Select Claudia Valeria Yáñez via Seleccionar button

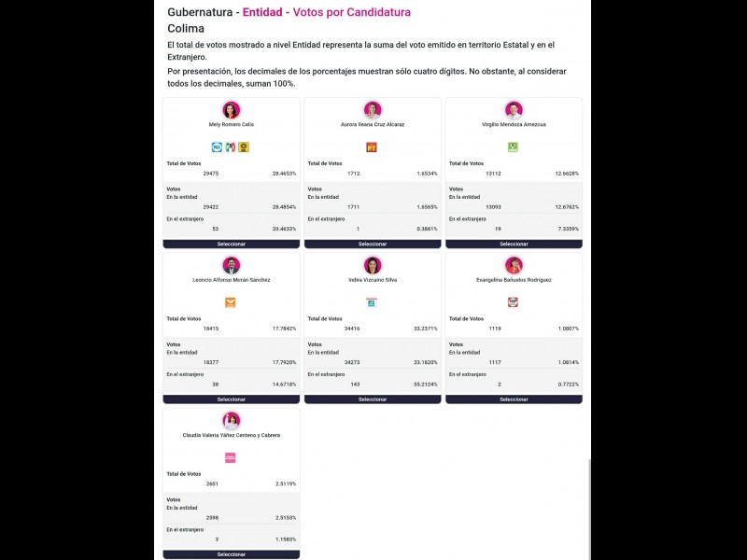(232, 554)
